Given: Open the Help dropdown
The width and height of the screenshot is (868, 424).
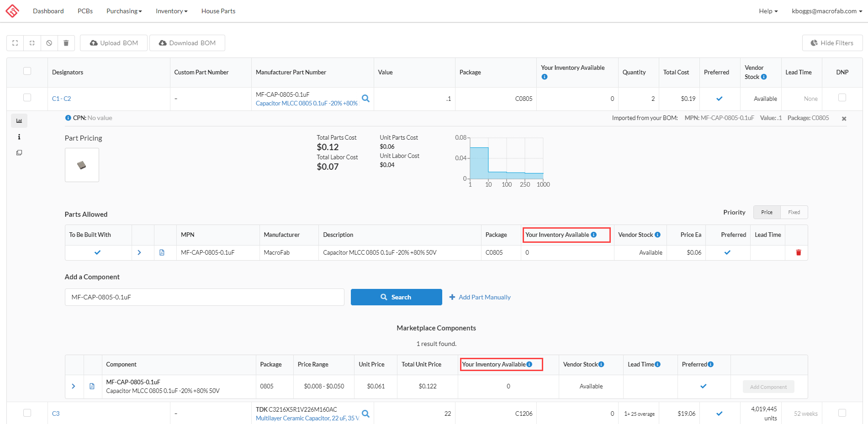Looking at the screenshot, I should pyautogui.click(x=768, y=11).
